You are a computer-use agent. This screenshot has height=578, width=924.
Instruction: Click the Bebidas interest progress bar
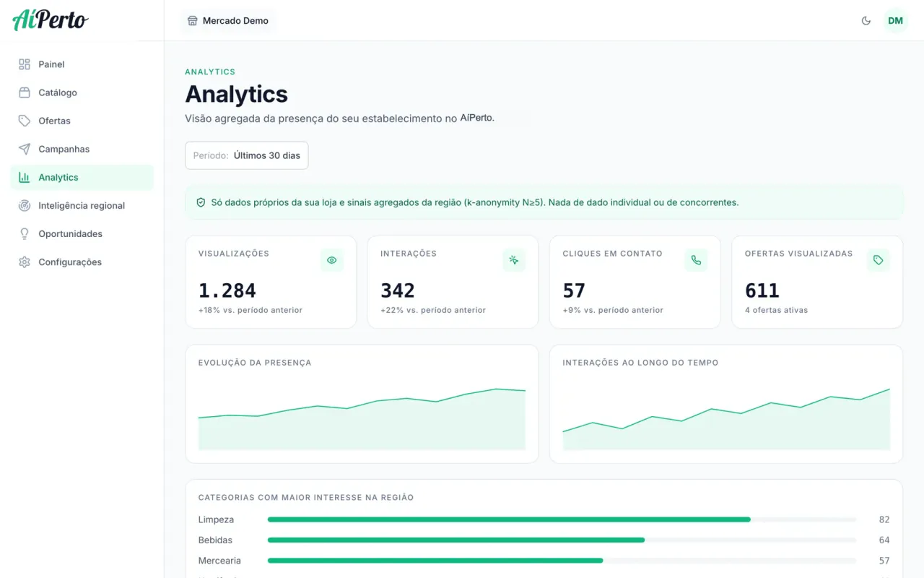[x=562, y=540]
